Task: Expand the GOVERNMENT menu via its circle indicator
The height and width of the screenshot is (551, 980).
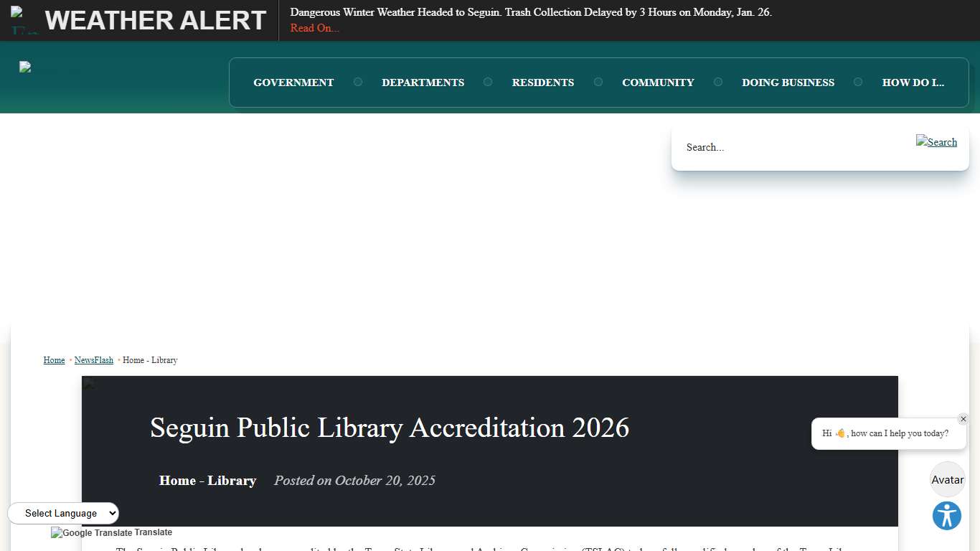Action: click(x=358, y=82)
